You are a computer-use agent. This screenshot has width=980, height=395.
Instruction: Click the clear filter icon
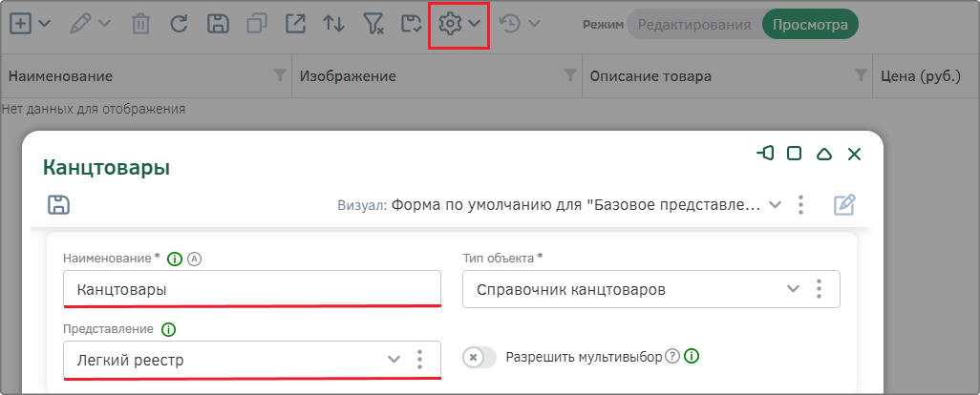pyautogui.click(x=373, y=24)
